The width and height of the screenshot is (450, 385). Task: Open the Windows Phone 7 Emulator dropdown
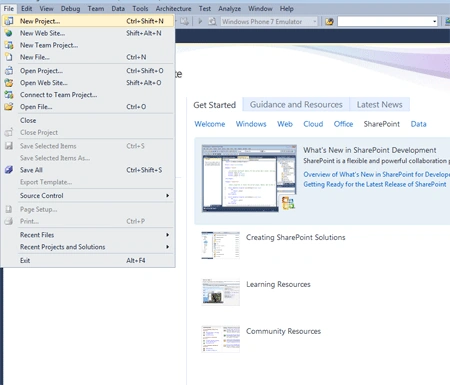click(x=269, y=22)
